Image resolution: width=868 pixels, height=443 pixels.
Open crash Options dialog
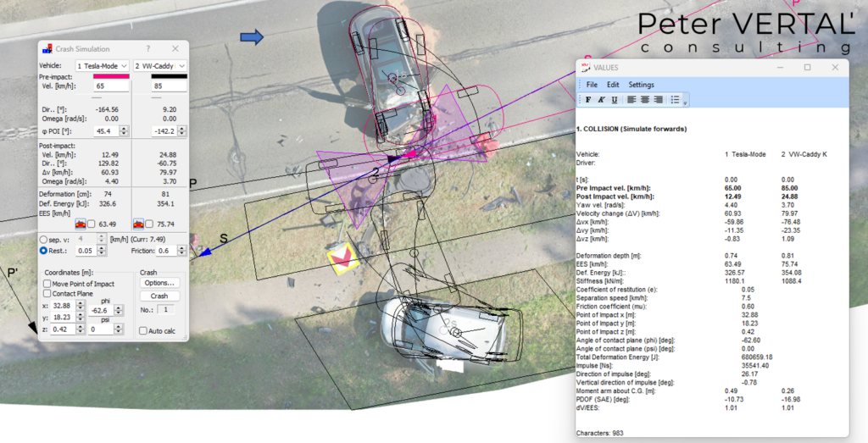click(x=159, y=283)
